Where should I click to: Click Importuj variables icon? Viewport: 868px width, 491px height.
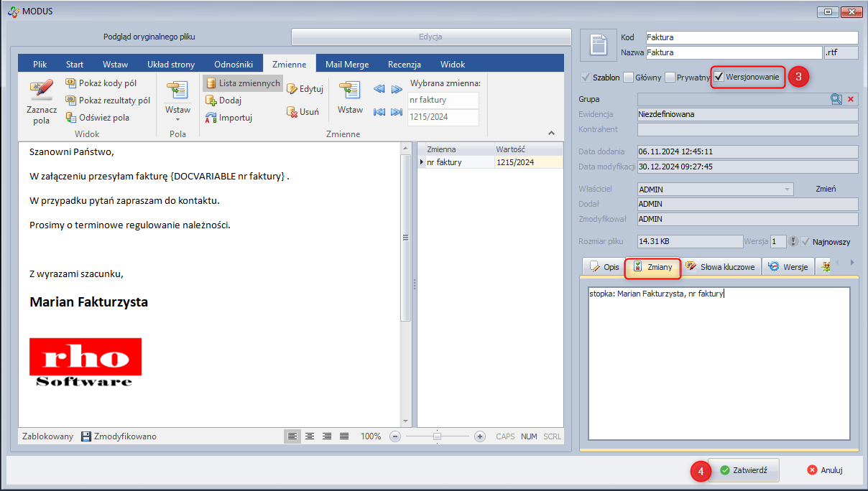[211, 118]
